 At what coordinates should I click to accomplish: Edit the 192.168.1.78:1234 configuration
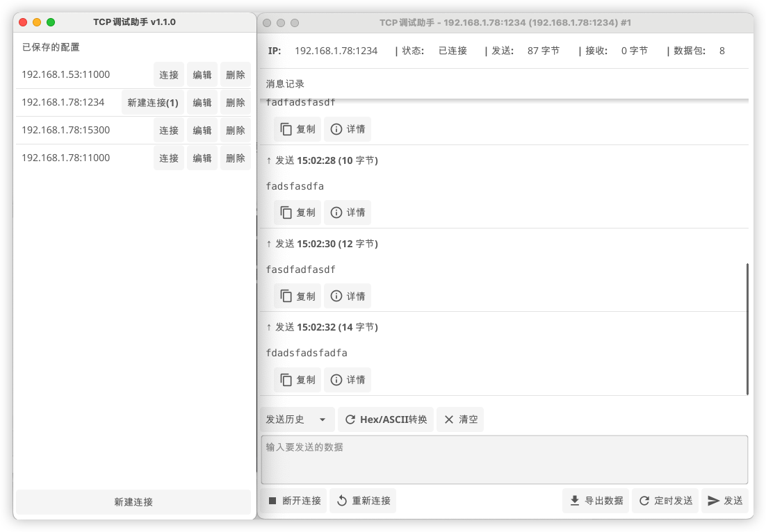(x=202, y=103)
